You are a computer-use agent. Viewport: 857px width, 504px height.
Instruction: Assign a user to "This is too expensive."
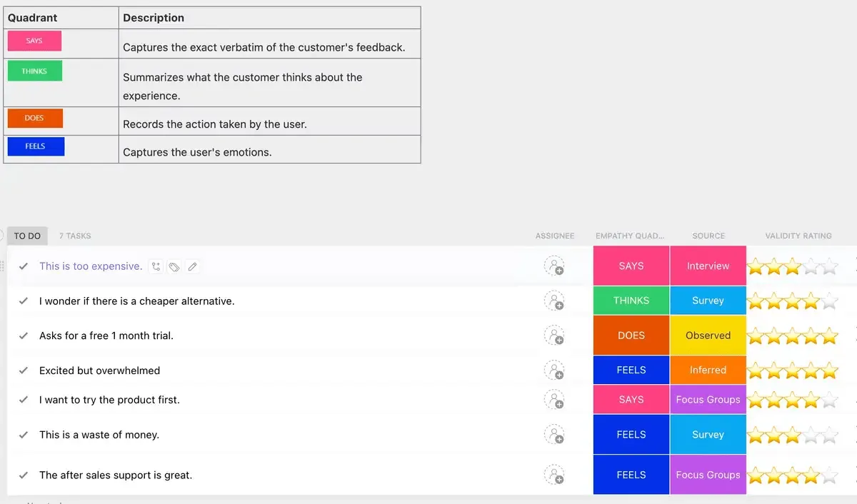point(554,266)
